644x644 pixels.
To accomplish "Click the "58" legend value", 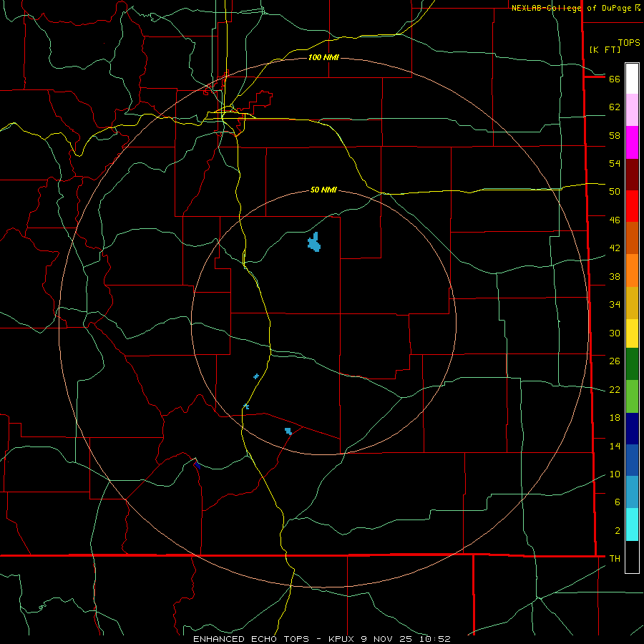I will (615, 135).
